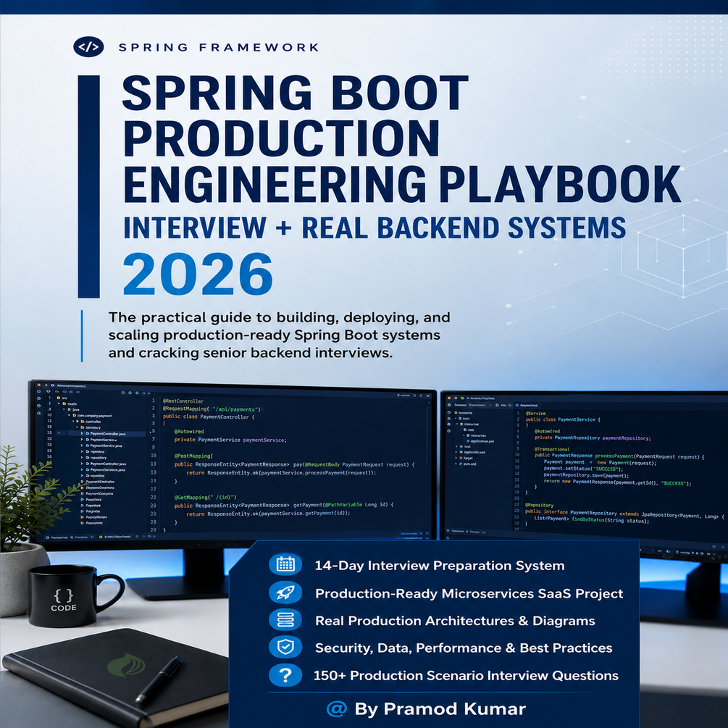Select pom.xml file in right monitor tree
The width and height of the screenshot is (728, 728).
click(467, 464)
